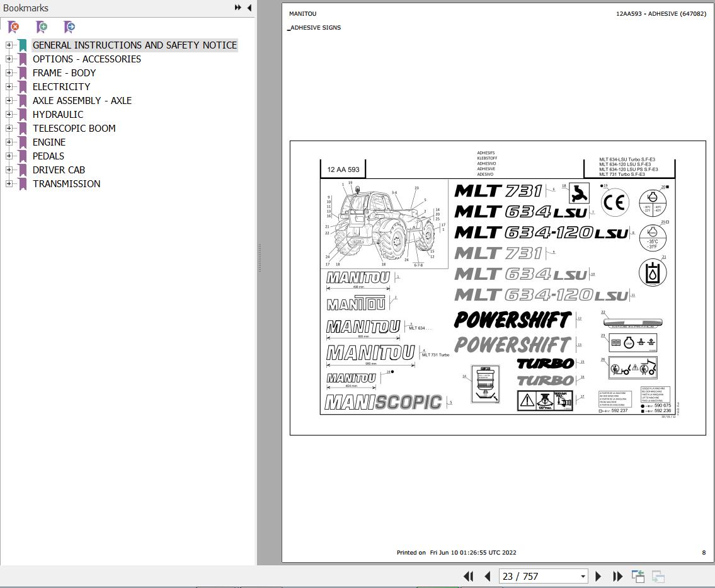
Task: Click the next view navigation icon
Action: [658, 577]
